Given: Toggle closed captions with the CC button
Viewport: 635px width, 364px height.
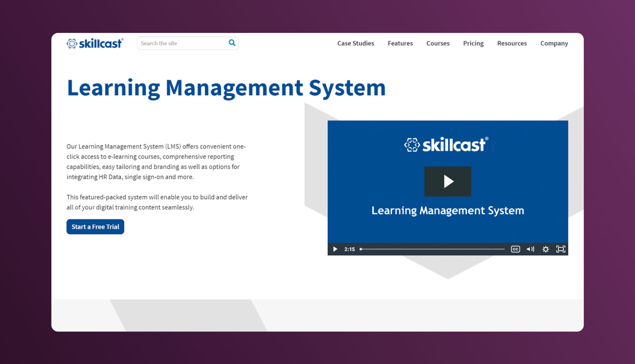Looking at the screenshot, I should click(x=515, y=249).
